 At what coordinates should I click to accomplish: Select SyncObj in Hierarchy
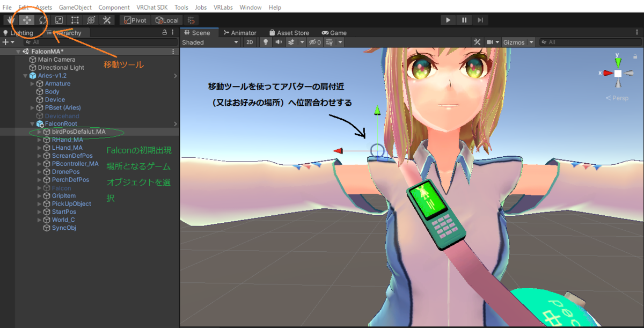point(64,228)
